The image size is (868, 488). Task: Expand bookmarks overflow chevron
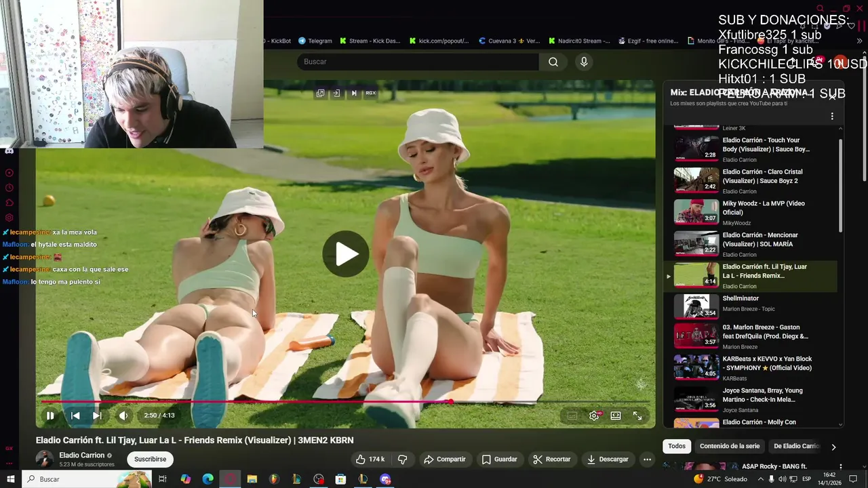click(x=860, y=41)
